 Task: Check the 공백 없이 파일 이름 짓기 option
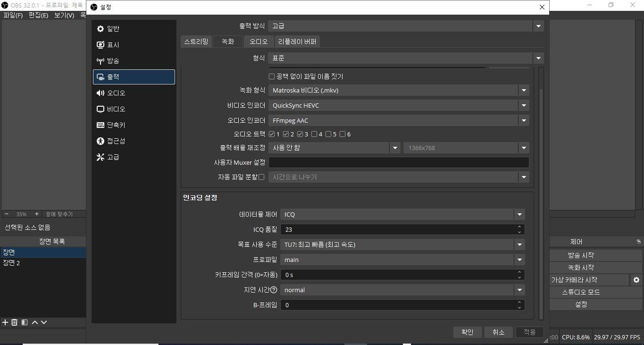272,76
